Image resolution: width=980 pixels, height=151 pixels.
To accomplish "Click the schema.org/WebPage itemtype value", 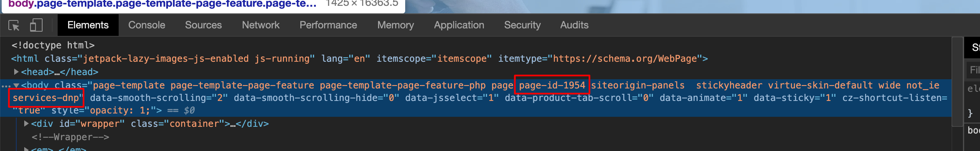I will [625, 58].
